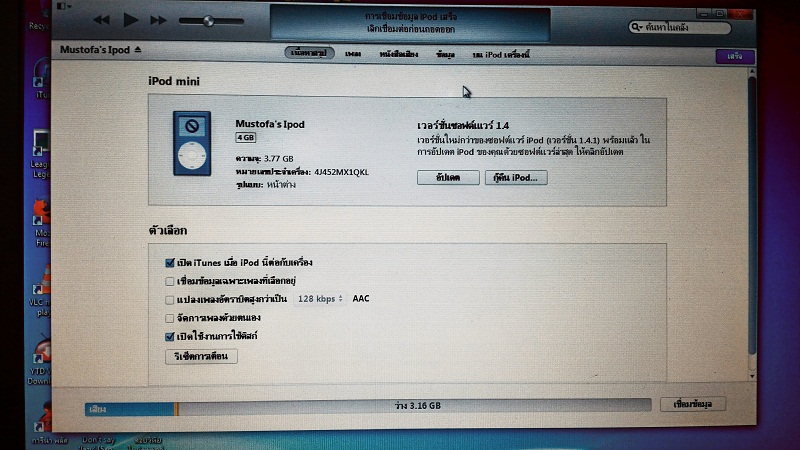Click the scrollbar down arrow

[752, 377]
